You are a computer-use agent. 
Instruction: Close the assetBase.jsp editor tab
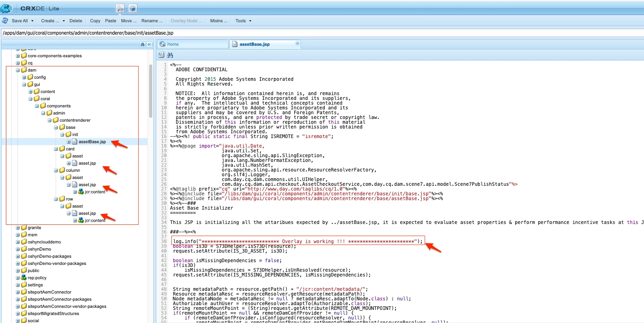(297, 43)
